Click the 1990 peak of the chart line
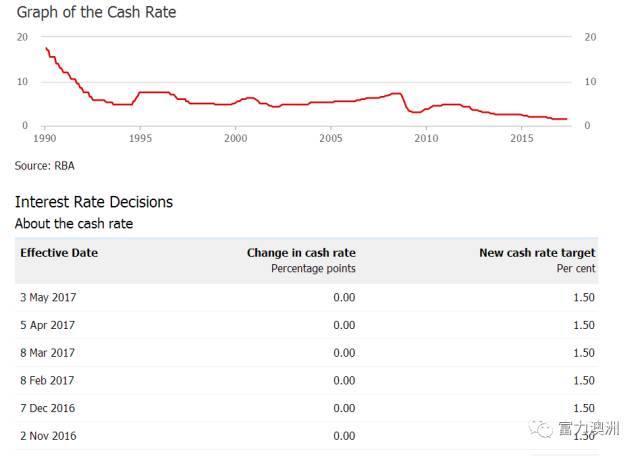 pyautogui.click(x=46, y=49)
